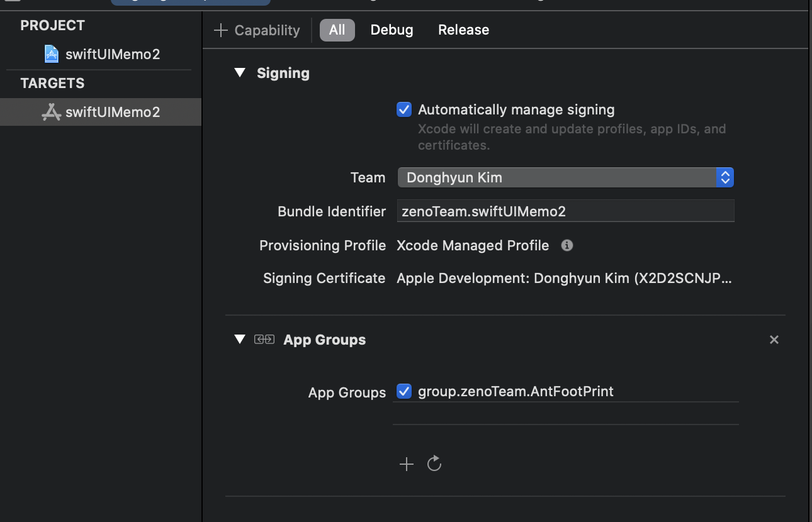Click the swiftUIMemo2 target app icon
Screen dimensions: 812x522
coord(51,112)
